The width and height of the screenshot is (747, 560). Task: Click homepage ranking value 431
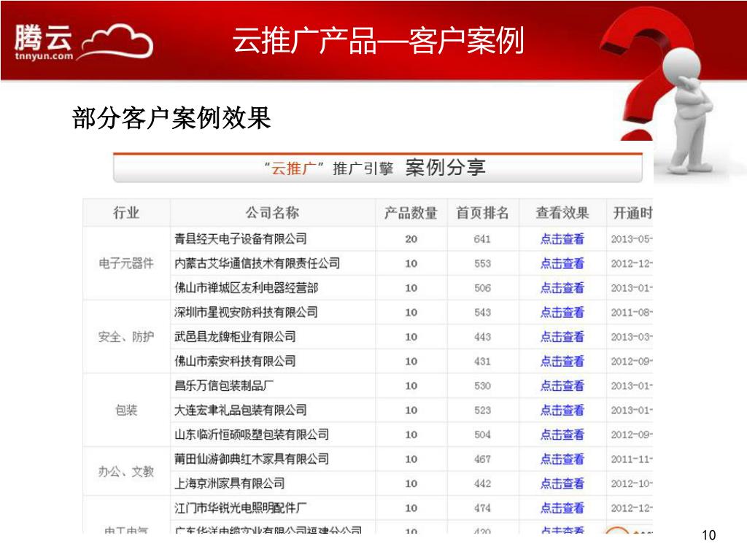pos(482,362)
